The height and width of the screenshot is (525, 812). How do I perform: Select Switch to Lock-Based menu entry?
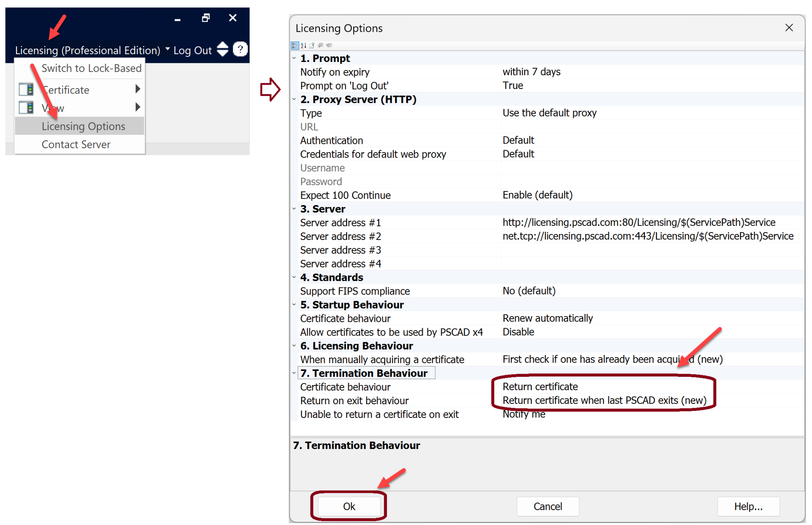tap(80, 68)
